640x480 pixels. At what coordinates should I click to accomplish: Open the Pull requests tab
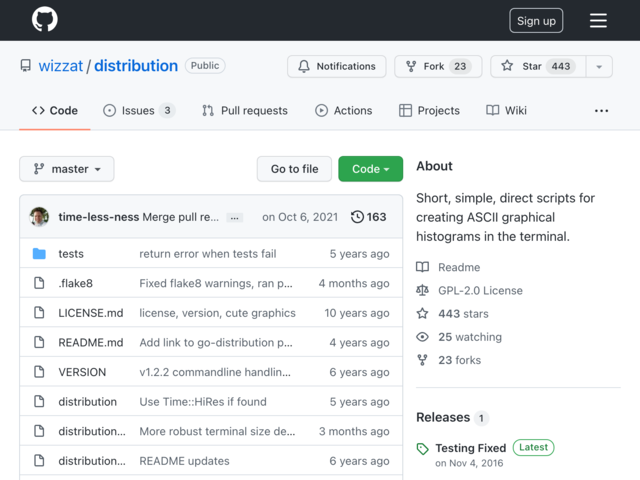tap(244, 111)
